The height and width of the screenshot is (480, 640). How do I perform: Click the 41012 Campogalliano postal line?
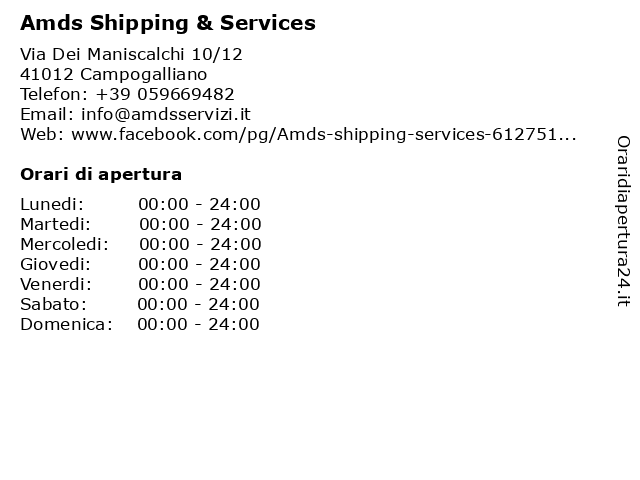pyautogui.click(x=114, y=74)
